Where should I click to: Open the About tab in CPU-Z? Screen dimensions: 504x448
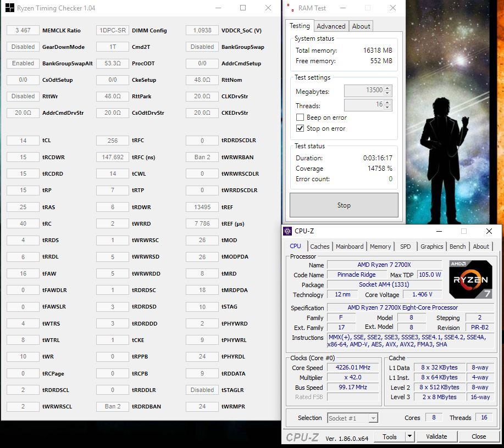(x=481, y=247)
